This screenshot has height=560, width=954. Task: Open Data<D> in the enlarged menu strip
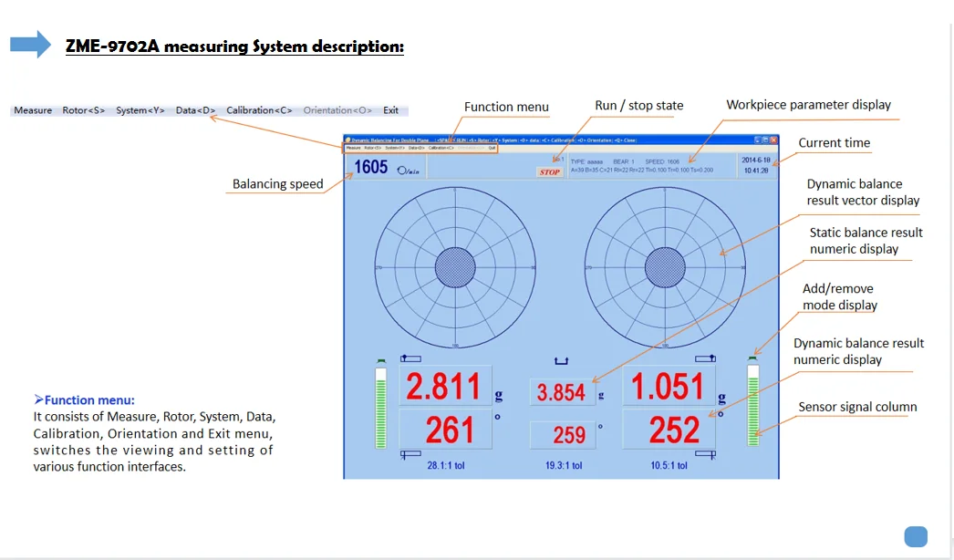(x=195, y=110)
